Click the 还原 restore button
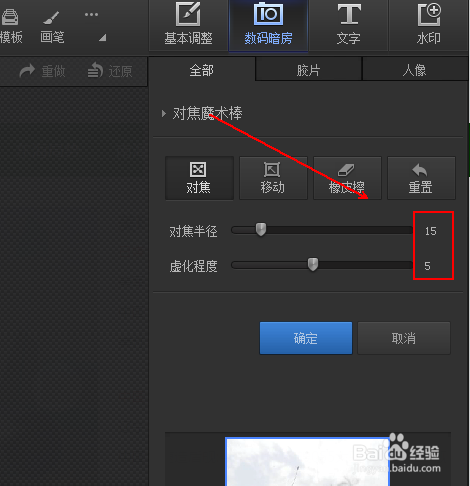The width and height of the screenshot is (470, 486). 110,71
